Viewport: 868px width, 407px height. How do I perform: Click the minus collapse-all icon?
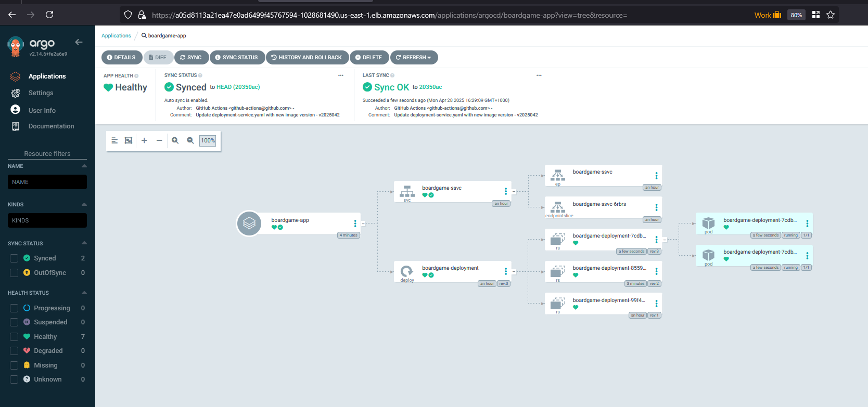pyautogui.click(x=159, y=140)
